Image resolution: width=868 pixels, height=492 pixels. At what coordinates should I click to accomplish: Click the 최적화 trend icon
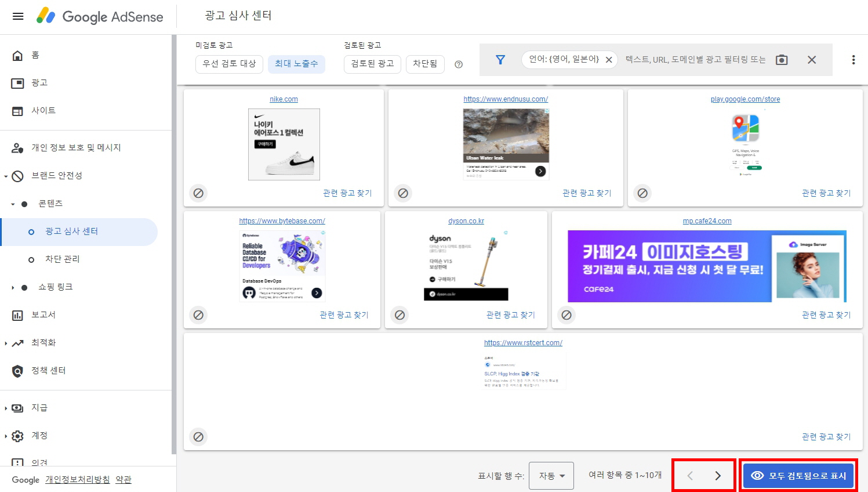point(18,343)
